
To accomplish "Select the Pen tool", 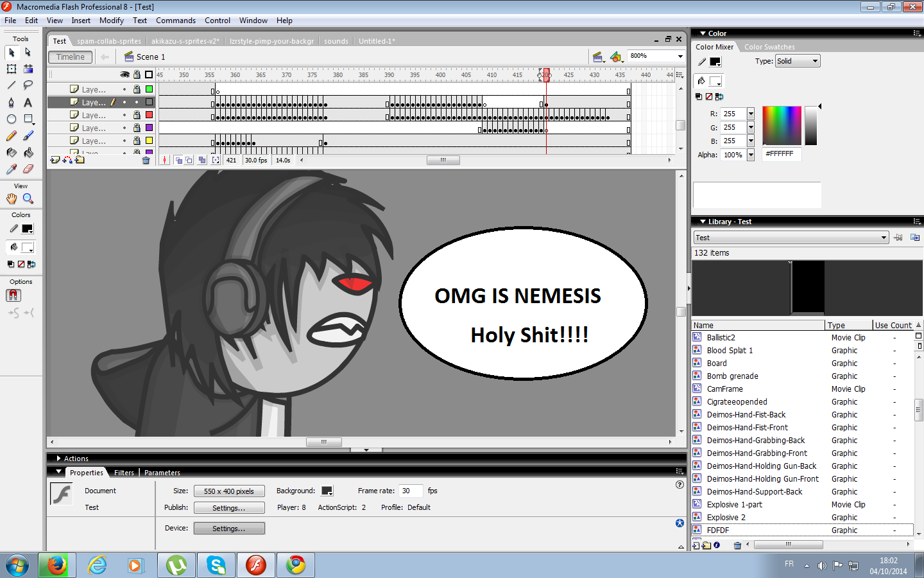I will 12,102.
